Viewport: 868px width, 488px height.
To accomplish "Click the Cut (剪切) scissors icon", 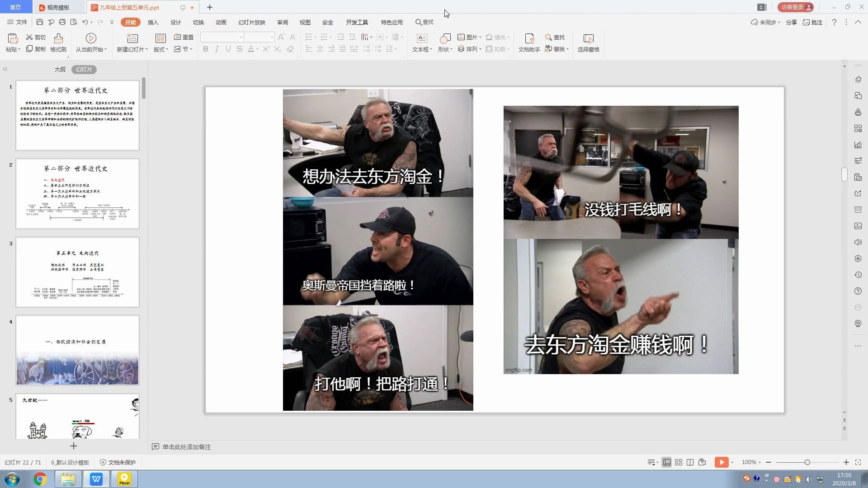I will pos(29,37).
